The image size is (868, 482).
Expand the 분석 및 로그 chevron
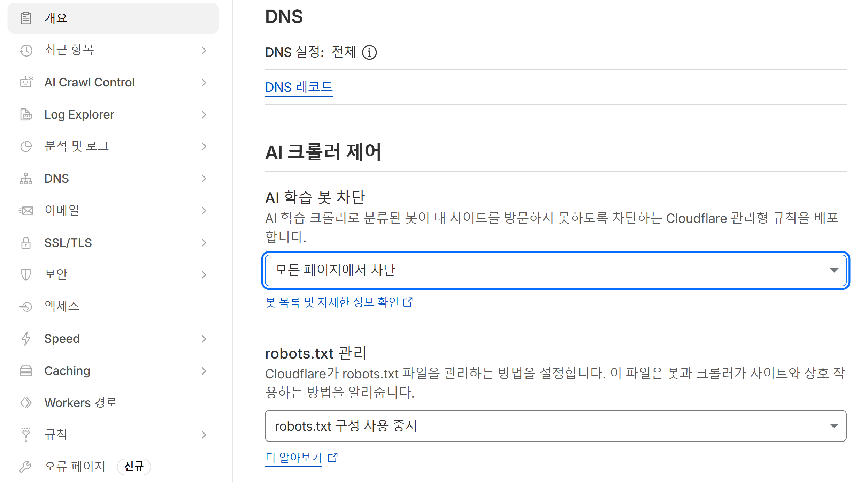[x=204, y=146]
